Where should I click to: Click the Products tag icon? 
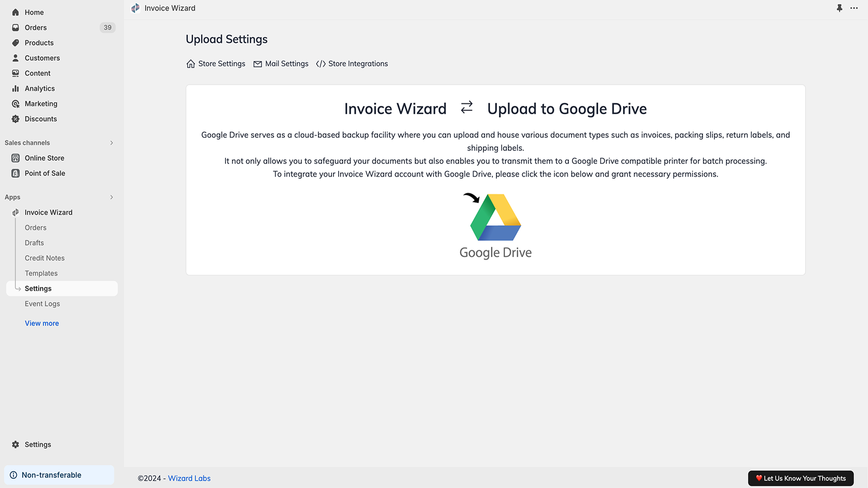15,43
